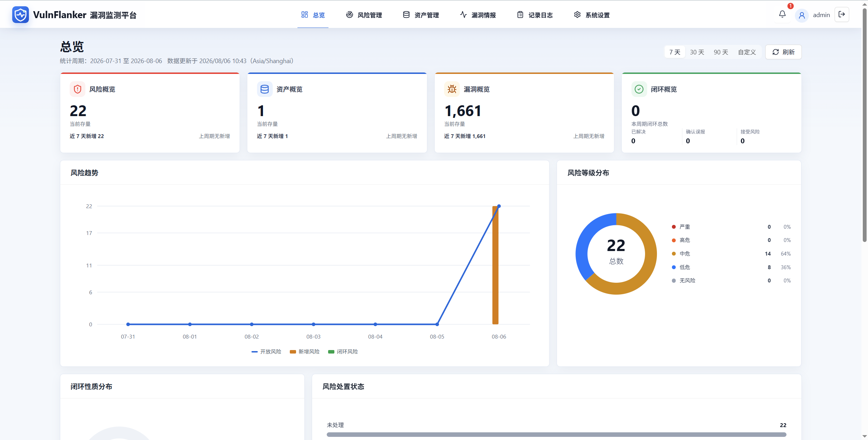
Task: Click the orange 08-06 bar in chart
Action: pyautogui.click(x=495, y=265)
